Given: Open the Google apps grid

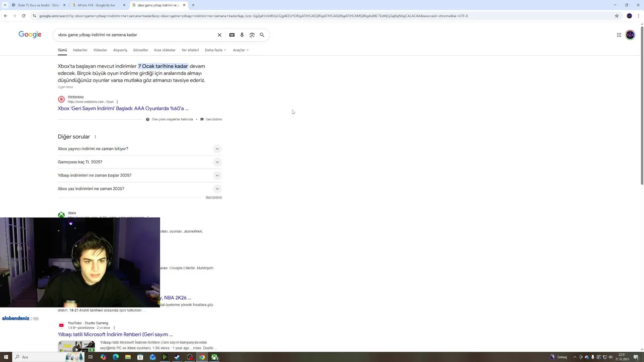Looking at the screenshot, I should [619, 35].
